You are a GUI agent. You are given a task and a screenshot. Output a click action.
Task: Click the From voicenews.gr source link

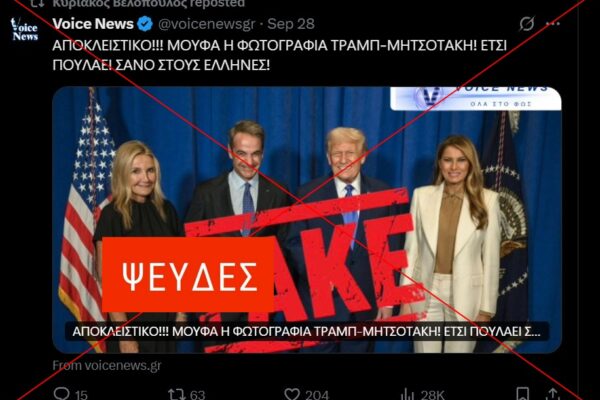[x=107, y=366]
